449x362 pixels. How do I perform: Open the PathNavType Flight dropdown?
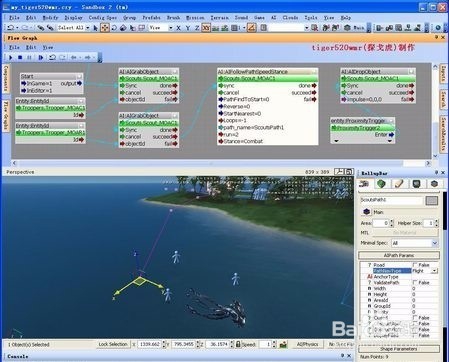point(434,271)
